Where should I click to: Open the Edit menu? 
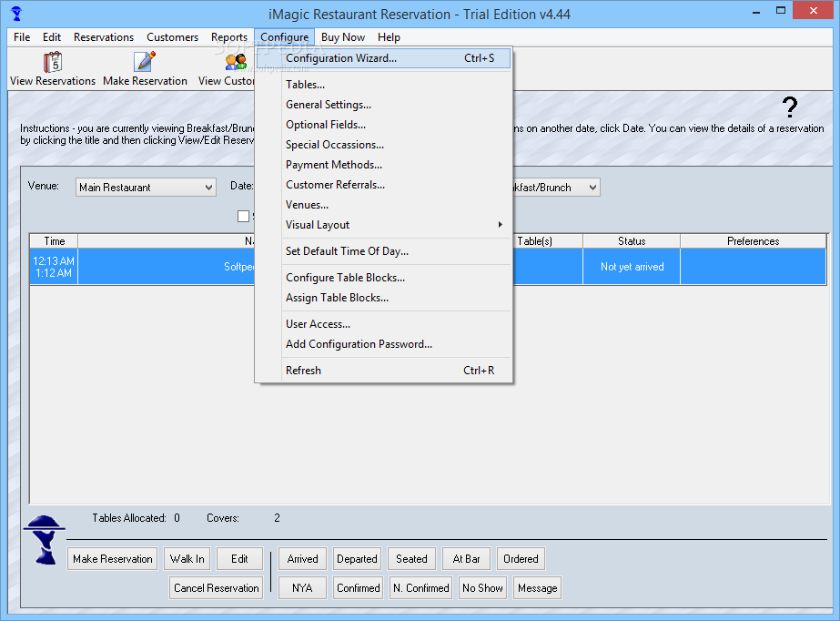coord(52,37)
